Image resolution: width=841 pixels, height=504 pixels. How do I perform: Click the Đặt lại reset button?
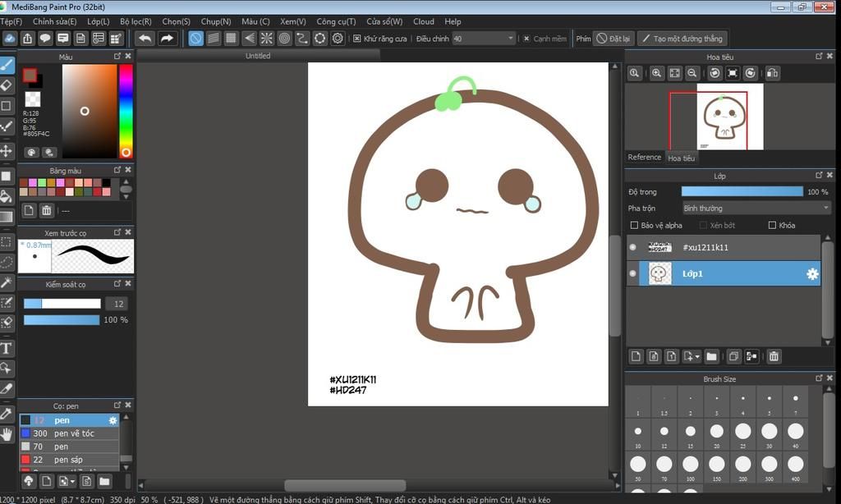(614, 39)
